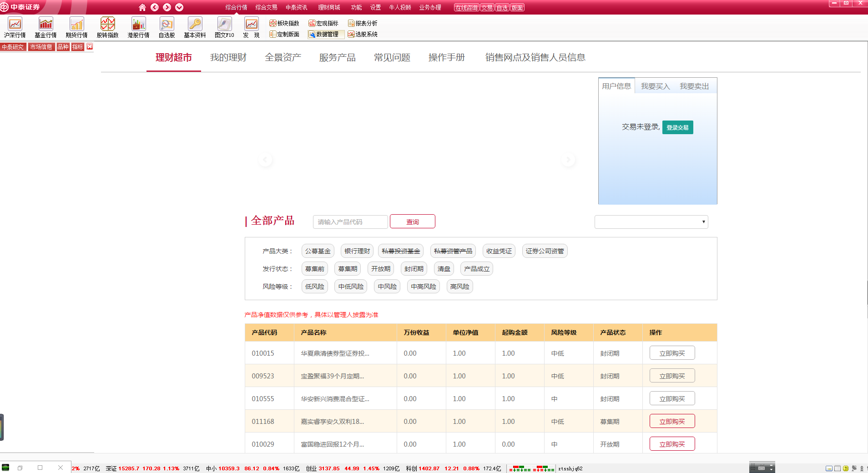Open the 基本资料 key icon
The height and width of the screenshot is (473, 868).
(195, 27)
